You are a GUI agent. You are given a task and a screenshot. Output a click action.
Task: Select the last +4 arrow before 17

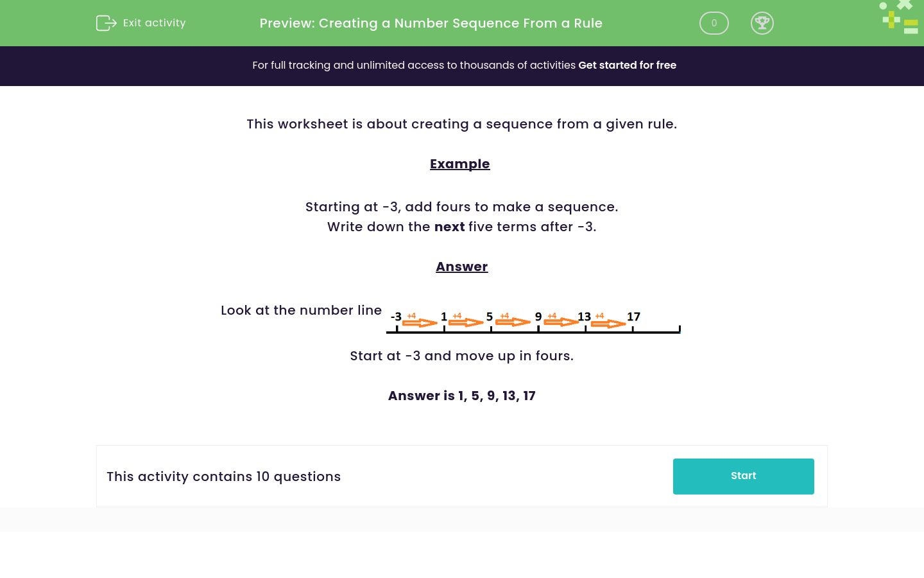pyautogui.click(x=608, y=324)
